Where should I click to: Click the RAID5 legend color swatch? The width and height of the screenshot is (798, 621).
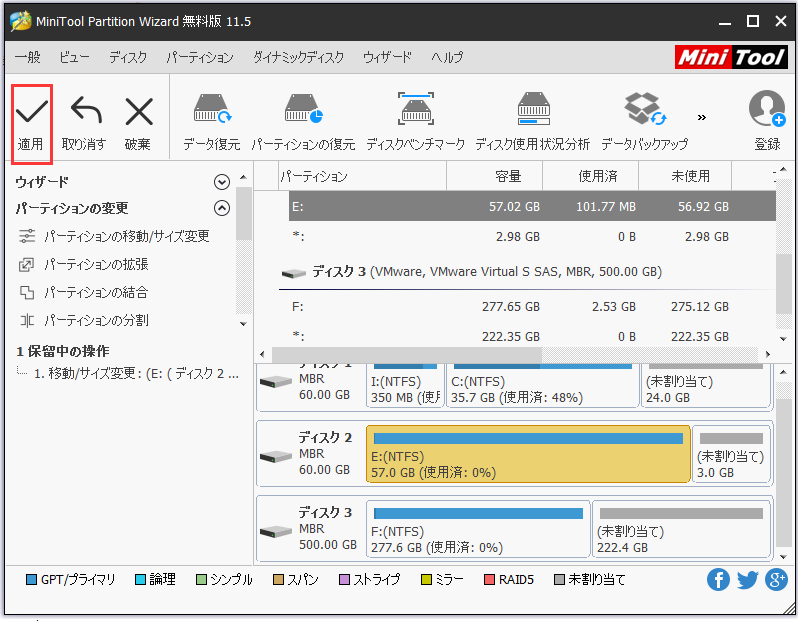[489, 580]
